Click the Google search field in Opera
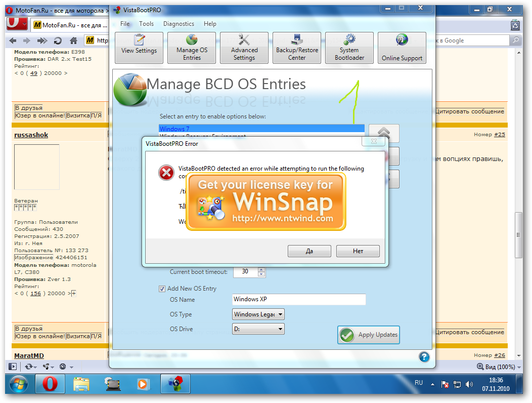 (x=472, y=40)
